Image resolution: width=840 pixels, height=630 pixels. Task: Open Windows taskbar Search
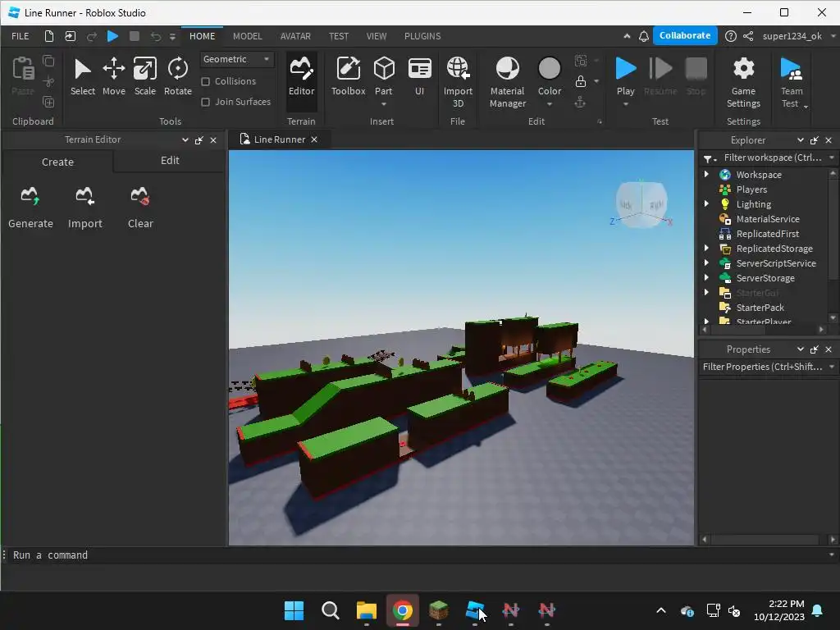pos(330,610)
